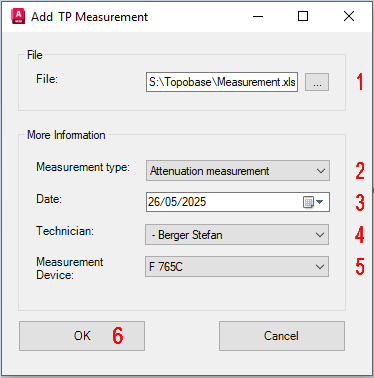Expand the Date picker's blue drop arrow
The image size is (374, 378).
(x=320, y=202)
